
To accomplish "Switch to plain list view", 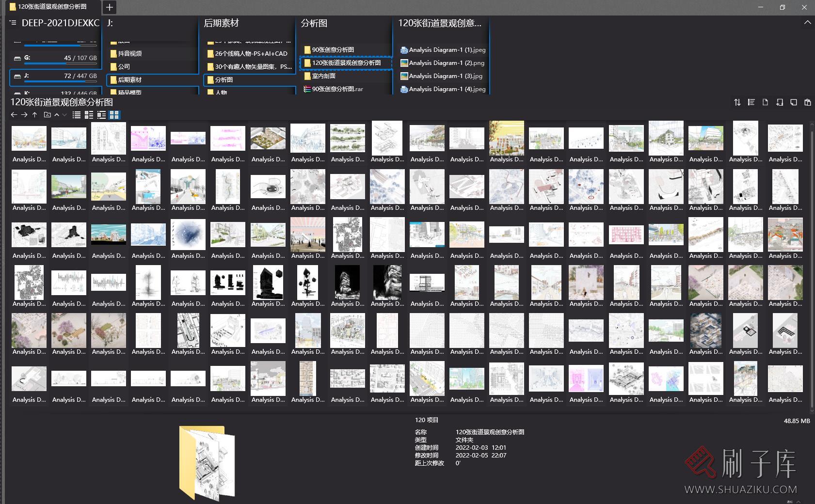I will pos(76,115).
